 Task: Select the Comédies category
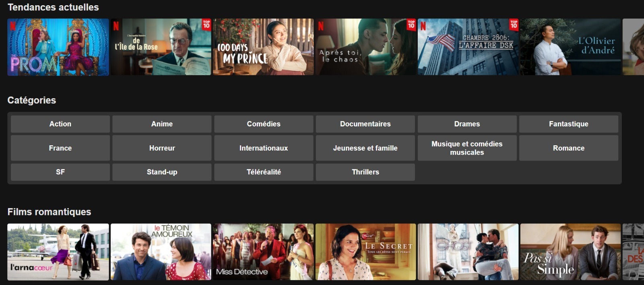click(x=264, y=124)
